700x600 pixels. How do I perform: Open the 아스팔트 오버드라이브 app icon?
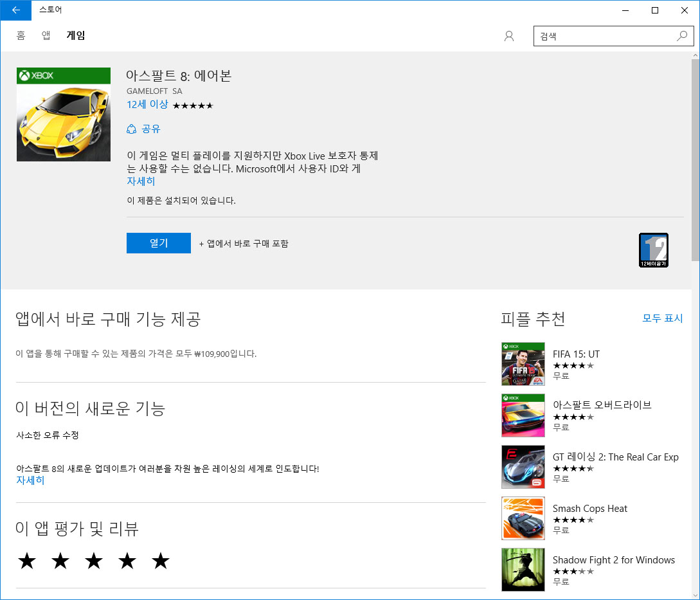523,415
